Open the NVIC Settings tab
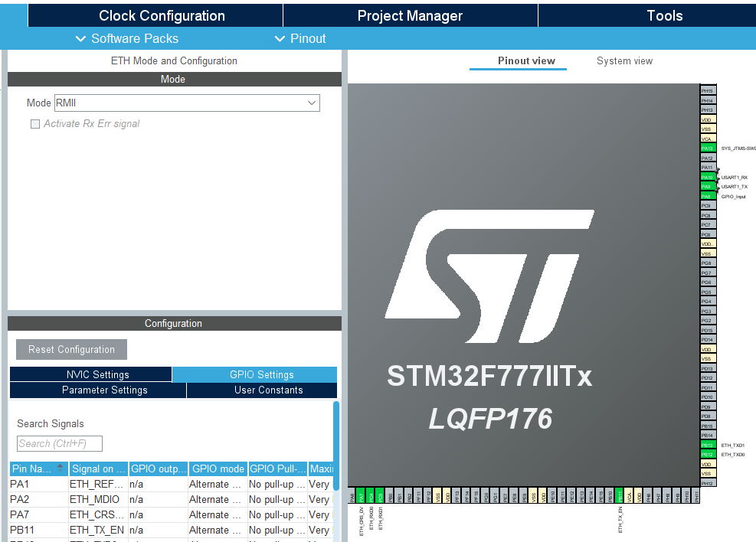Image resolution: width=756 pixels, height=542 pixels. pyautogui.click(x=90, y=374)
